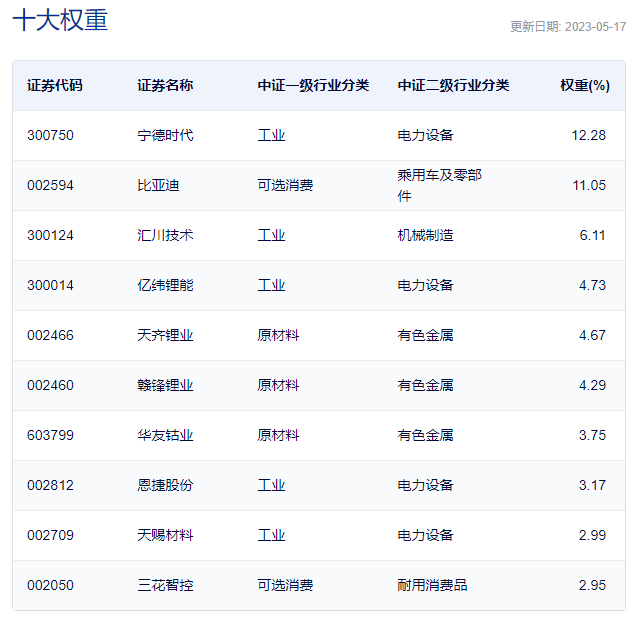Click the name 华友钴业
Screen dimensions: 630x619
click(x=165, y=435)
